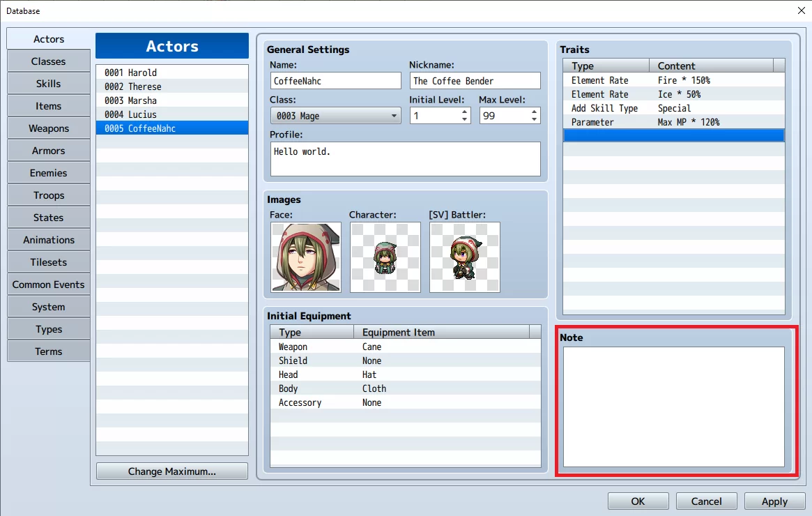Open the Character sprite picker
The image size is (812, 516).
click(x=385, y=257)
